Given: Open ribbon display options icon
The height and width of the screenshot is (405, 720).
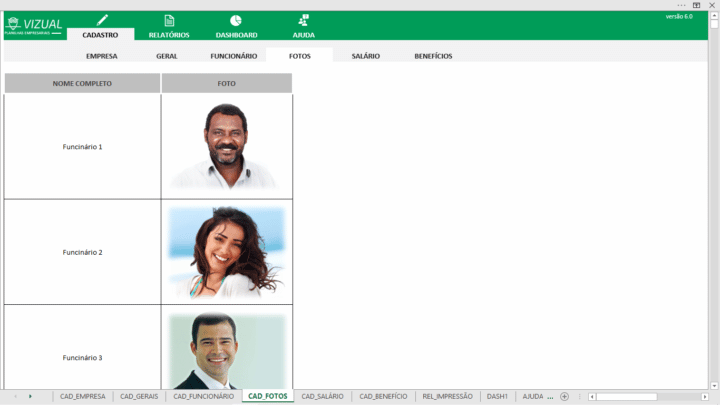Looking at the screenshot, I should pyautogui.click(x=696, y=5).
